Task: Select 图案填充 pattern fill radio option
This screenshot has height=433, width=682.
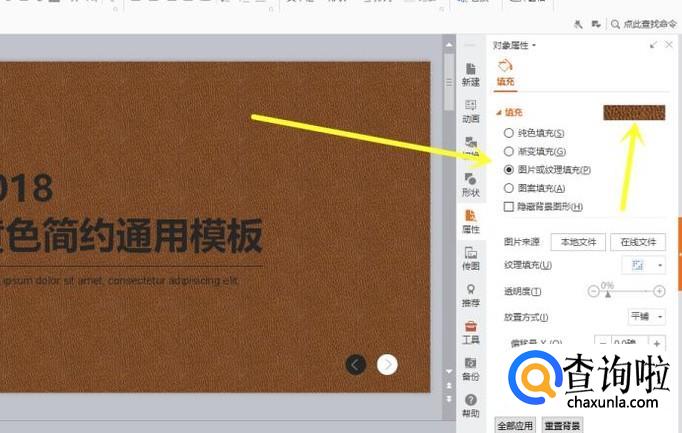Action: [x=510, y=188]
